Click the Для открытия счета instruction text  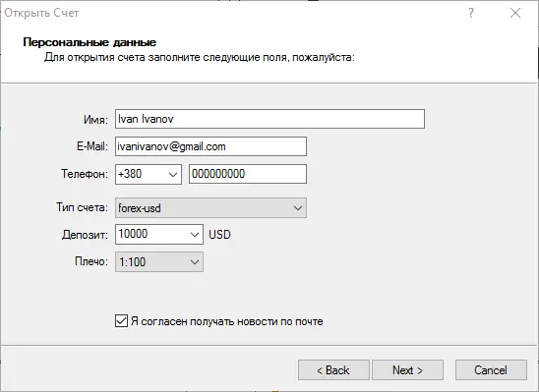[200, 57]
